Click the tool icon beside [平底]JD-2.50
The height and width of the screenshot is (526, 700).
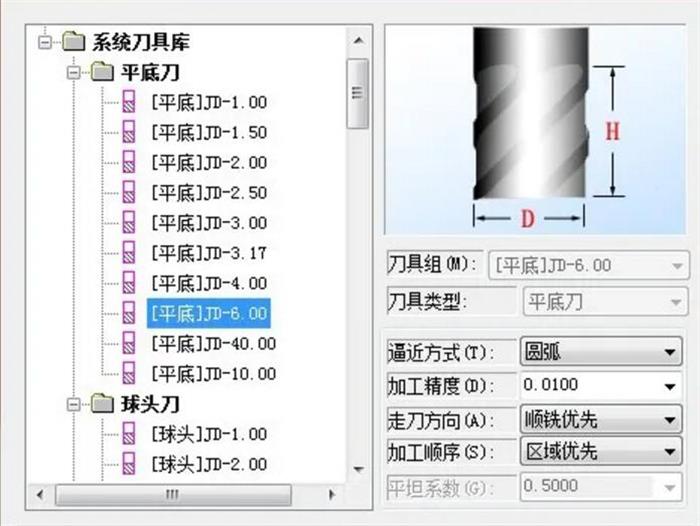coord(129,192)
